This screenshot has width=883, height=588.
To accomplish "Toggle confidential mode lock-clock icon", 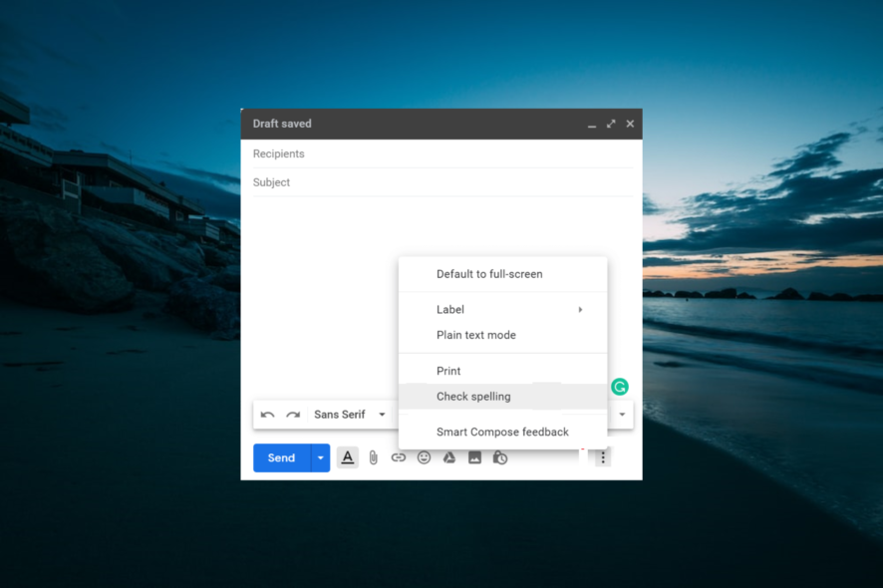I will [x=500, y=457].
